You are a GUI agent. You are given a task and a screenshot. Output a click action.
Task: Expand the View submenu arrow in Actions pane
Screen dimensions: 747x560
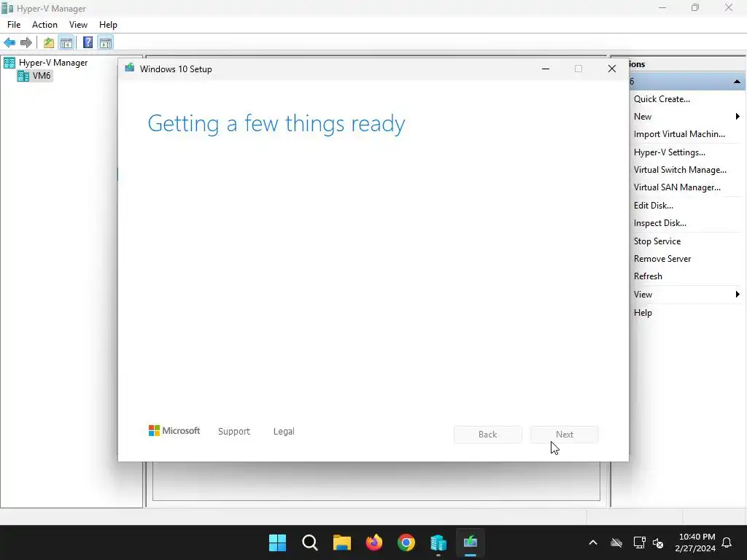(x=738, y=295)
